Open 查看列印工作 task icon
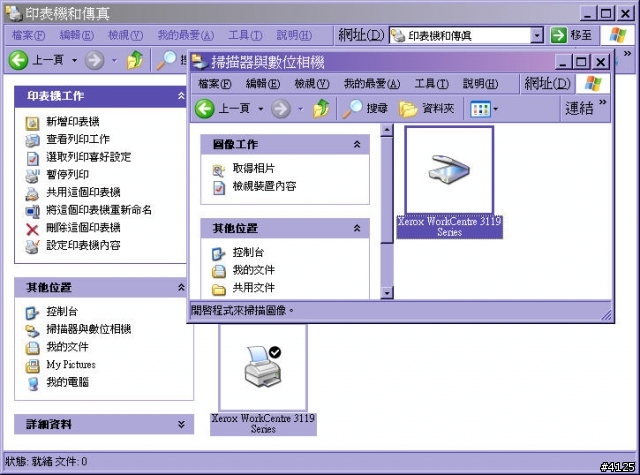The height and width of the screenshot is (475, 640). coord(32,140)
